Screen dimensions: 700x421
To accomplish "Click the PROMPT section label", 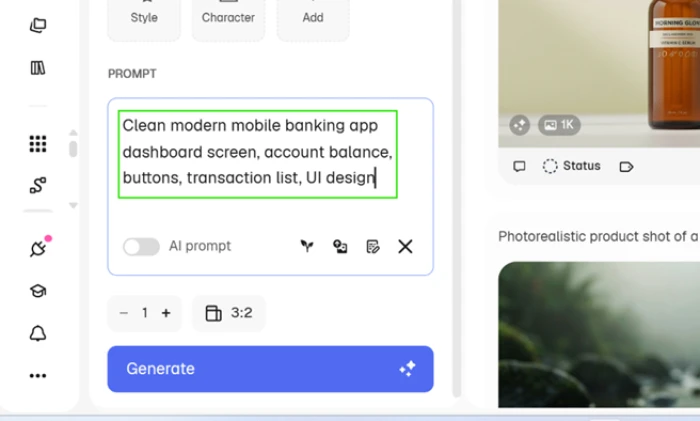I will pyautogui.click(x=132, y=74).
